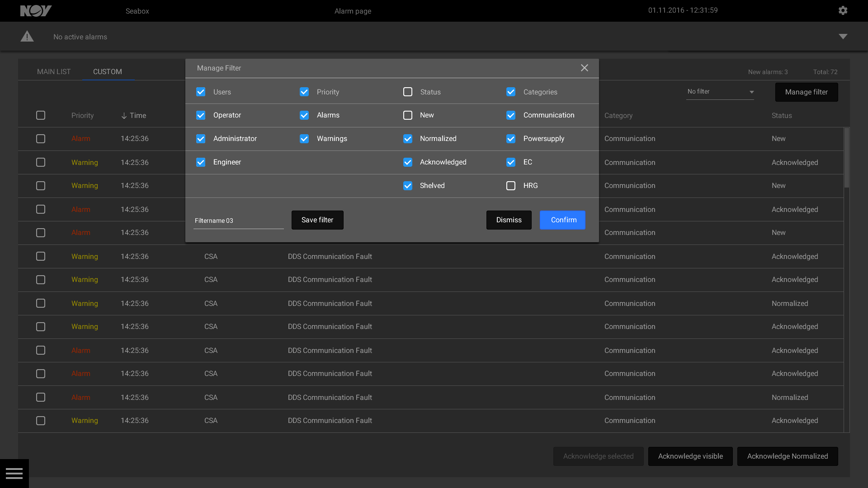Uncheck the Communication category checkbox

point(511,115)
